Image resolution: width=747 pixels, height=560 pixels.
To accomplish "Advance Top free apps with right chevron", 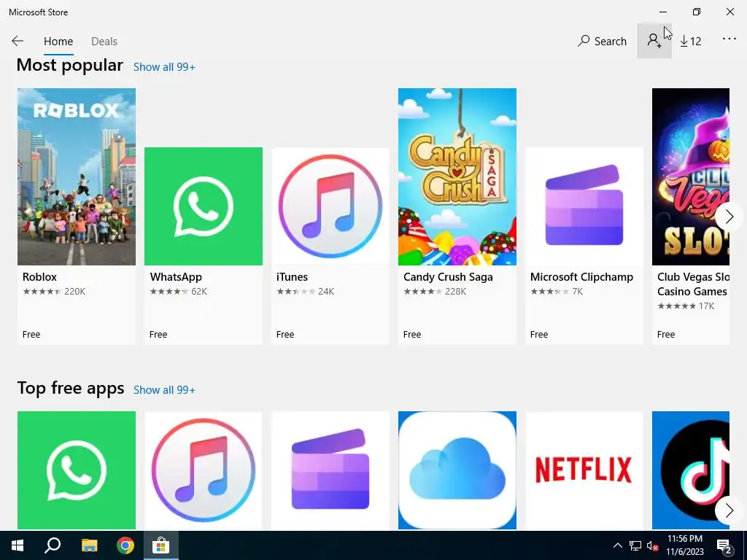I will pos(729,510).
